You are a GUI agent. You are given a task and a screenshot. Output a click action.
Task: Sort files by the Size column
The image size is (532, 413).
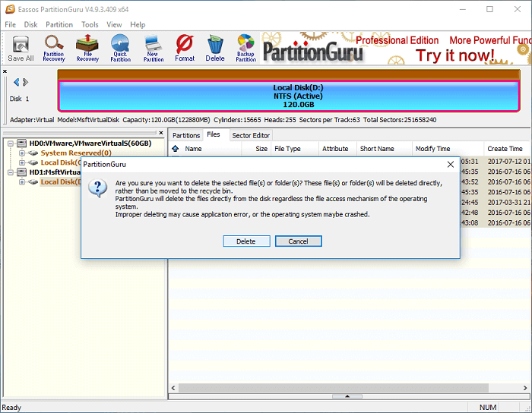(x=261, y=149)
